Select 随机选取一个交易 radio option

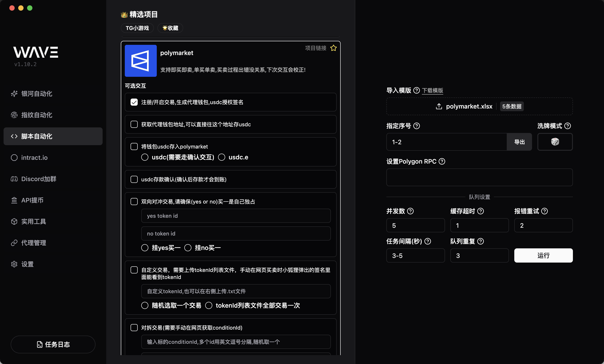pos(145,305)
